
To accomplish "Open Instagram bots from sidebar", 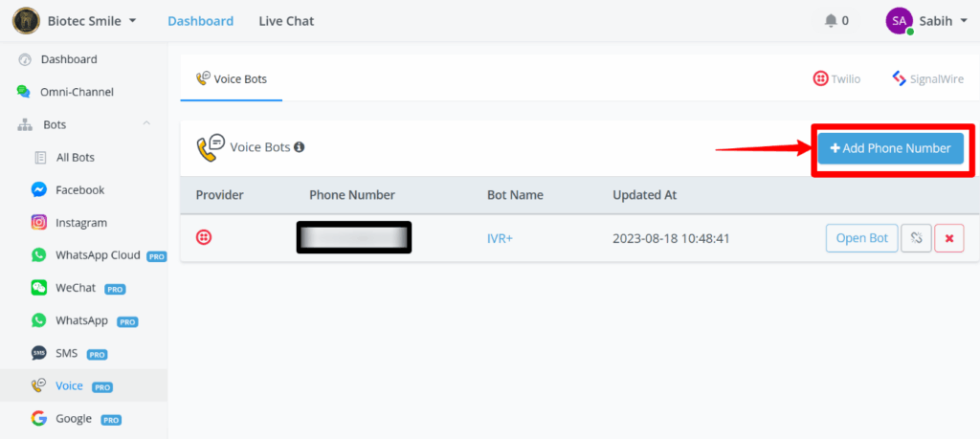I will click(80, 222).
